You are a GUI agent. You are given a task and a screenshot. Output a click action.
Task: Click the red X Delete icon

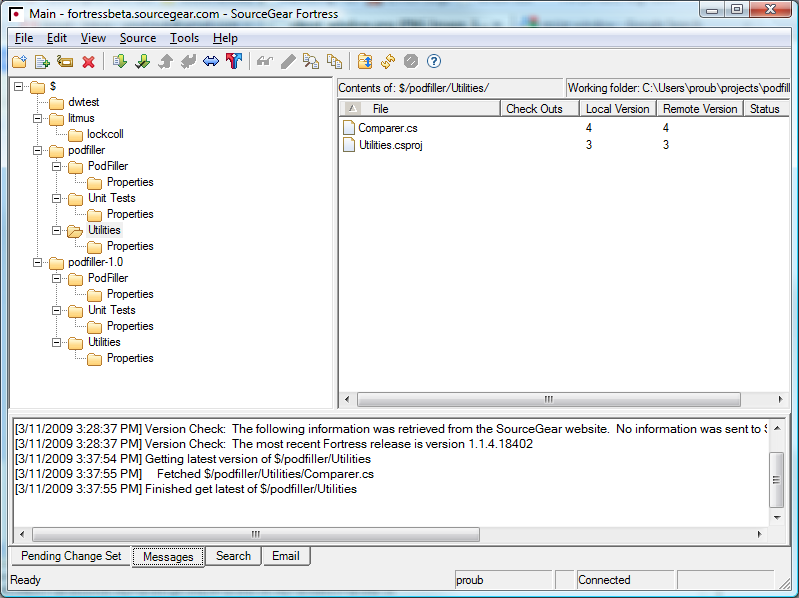pos(88,62)
